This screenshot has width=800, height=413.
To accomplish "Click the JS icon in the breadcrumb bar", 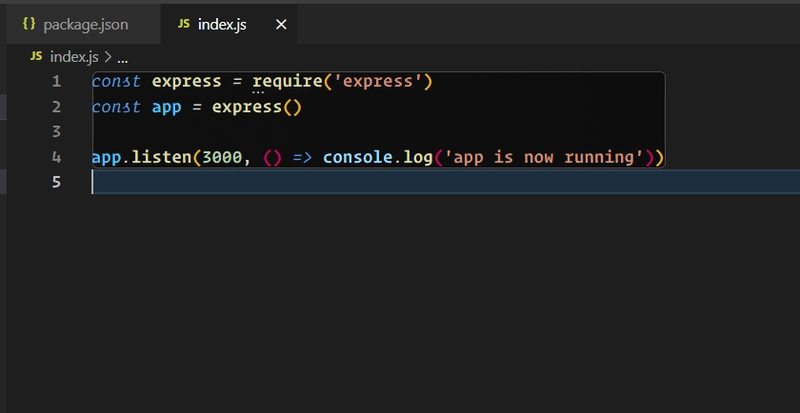I will point(37,57).
